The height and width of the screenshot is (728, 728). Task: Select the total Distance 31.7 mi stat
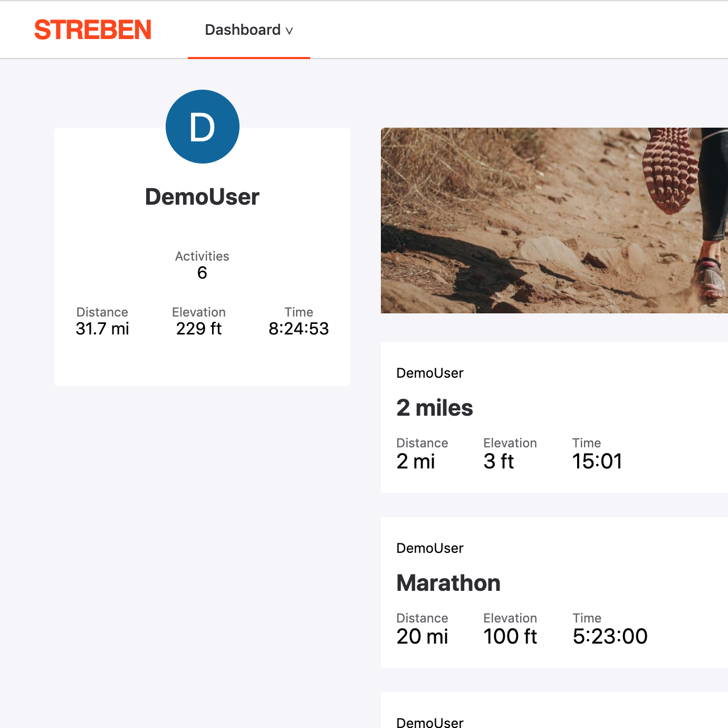point(102,328)
